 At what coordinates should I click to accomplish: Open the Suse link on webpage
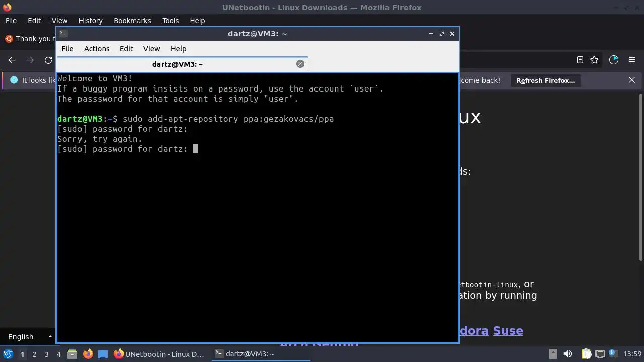[508, 331]
